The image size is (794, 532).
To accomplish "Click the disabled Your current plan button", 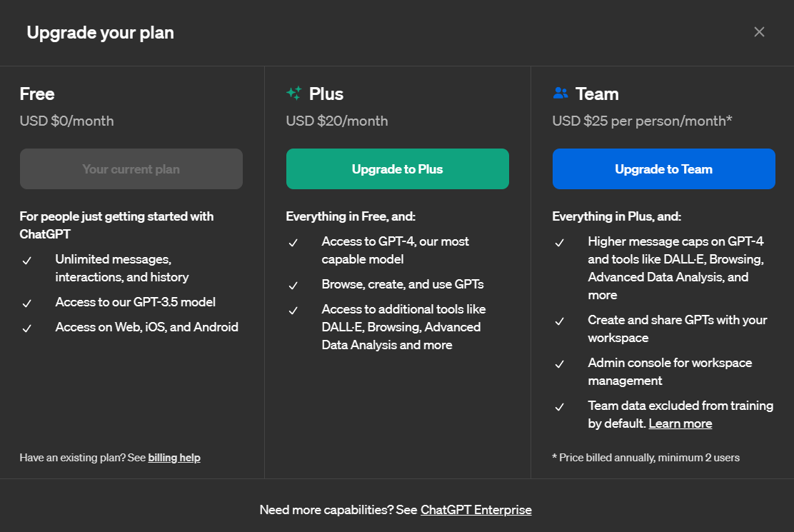I will pos(131,169).
